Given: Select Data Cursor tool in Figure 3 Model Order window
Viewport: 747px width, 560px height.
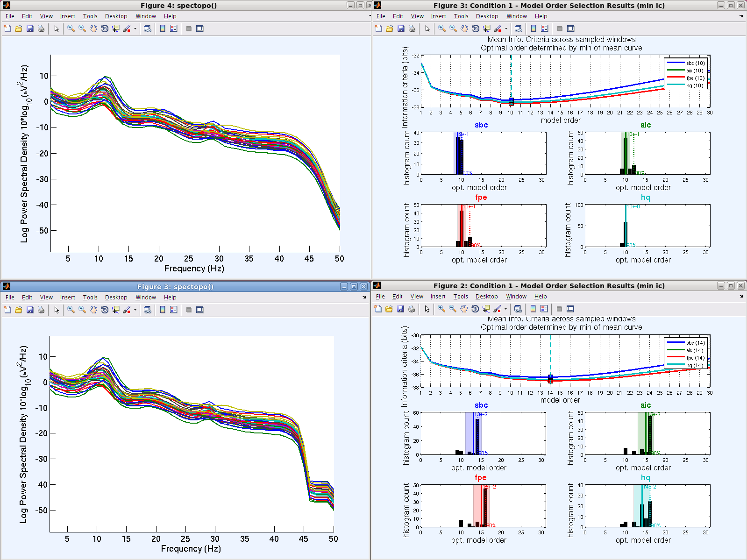Looking at the screenshot, I should click(487, 28).
